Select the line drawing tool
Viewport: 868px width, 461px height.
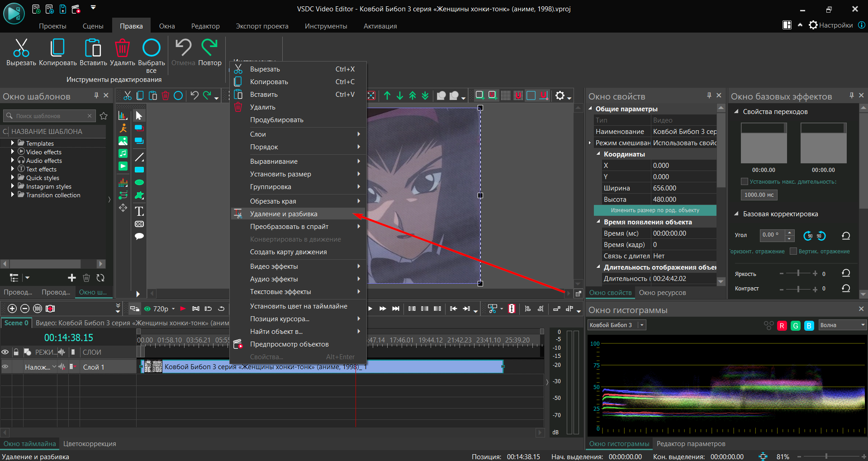(139, 157)
